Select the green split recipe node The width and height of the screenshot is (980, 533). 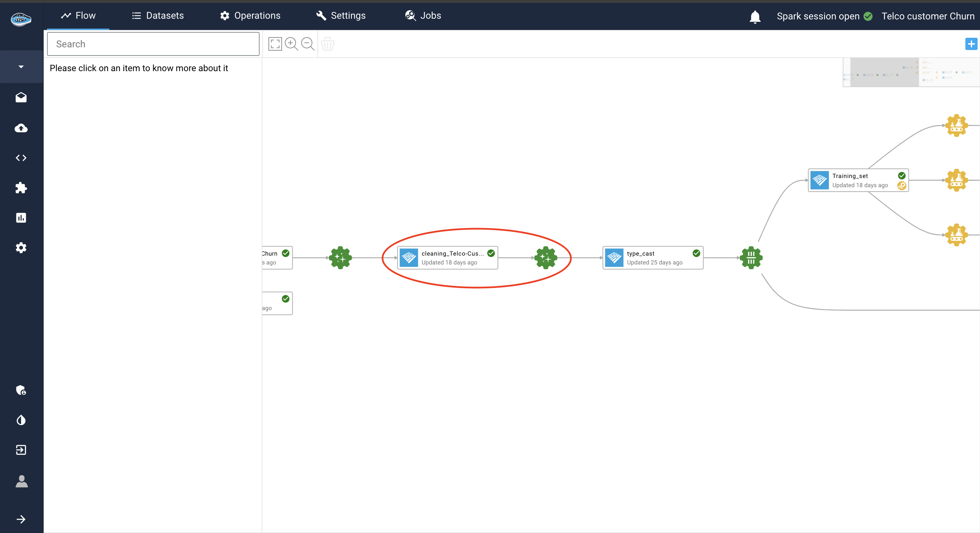[751, 258]
